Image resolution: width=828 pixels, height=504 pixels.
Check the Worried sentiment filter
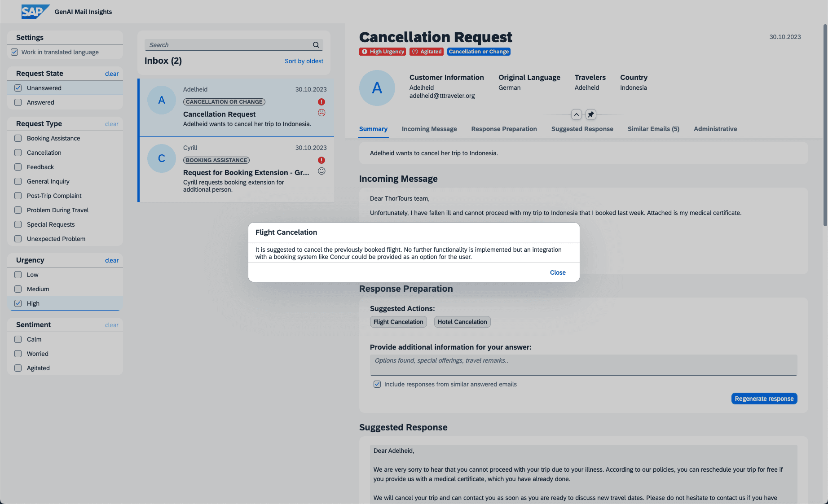click(x=18, y=354)
